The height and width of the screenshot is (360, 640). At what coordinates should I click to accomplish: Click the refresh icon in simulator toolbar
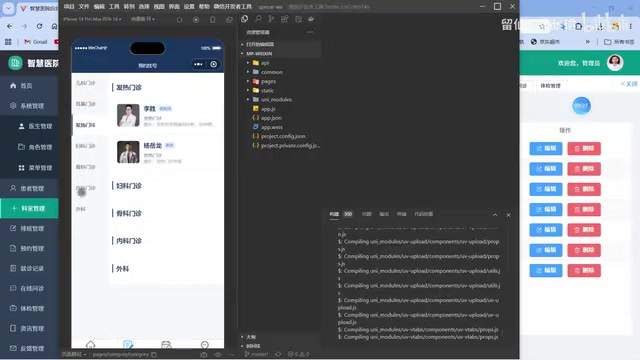tap(179, 20)
